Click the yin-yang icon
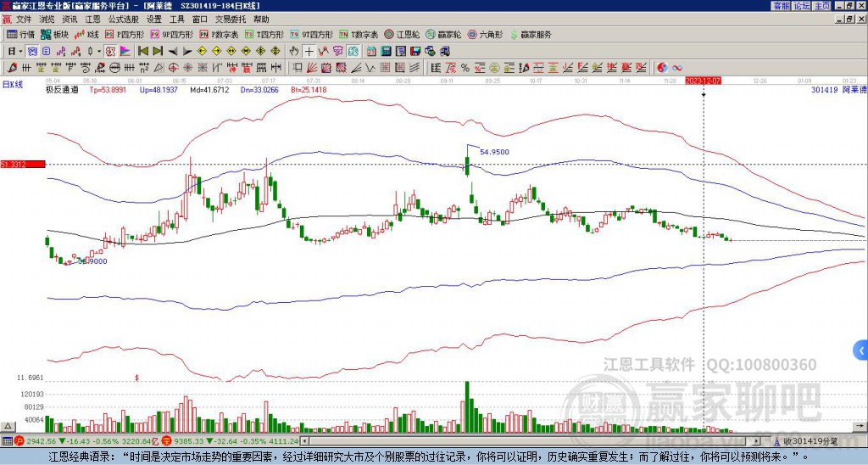Image resolution: width=868 pixels, height=465 pixels. [662, 68]
